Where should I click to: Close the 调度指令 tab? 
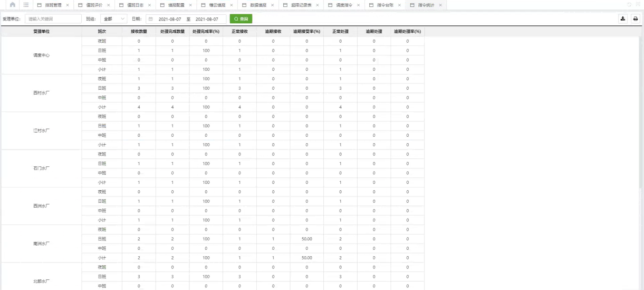358,5
